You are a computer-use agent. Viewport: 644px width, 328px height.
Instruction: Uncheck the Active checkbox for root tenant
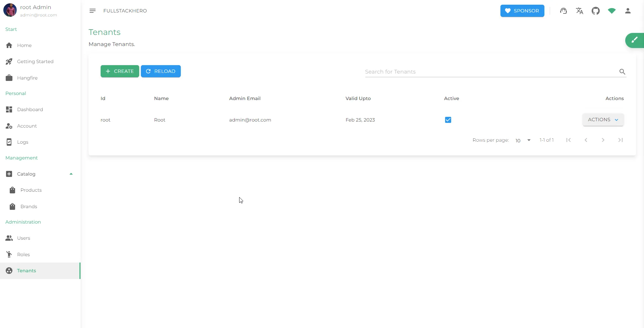point(448,120)
